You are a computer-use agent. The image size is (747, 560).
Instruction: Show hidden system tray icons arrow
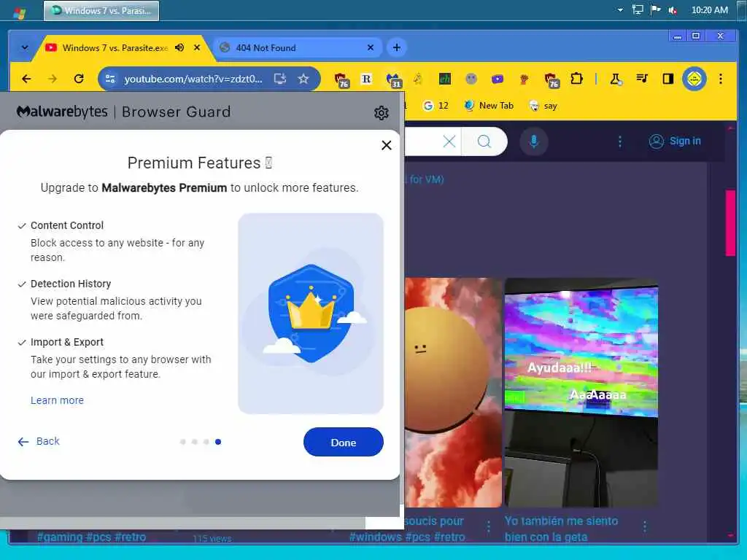[x=620, y=10]
